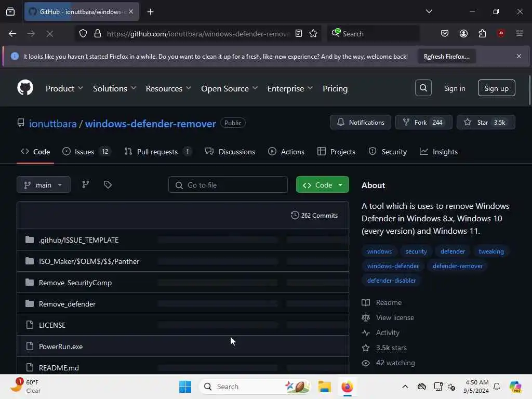Open the Projects tab
Image resolution: width=532 pixels, height=399 pixels.
336,152
